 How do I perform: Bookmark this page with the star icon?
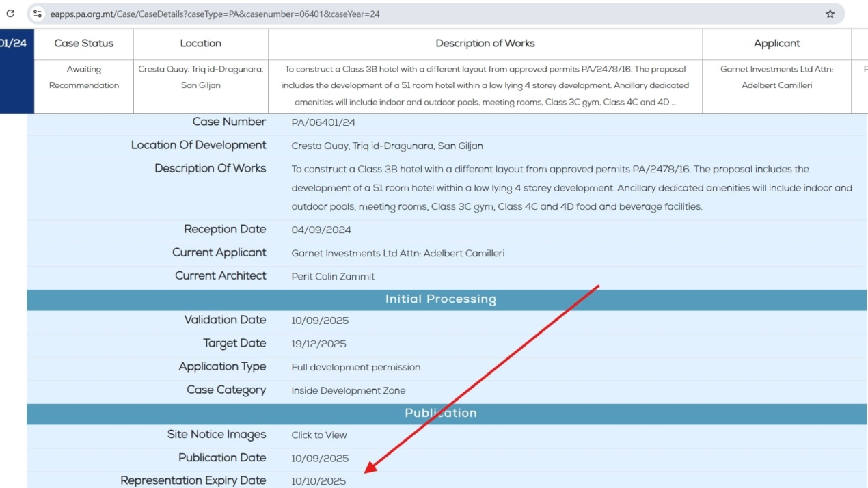coord(830,14)
